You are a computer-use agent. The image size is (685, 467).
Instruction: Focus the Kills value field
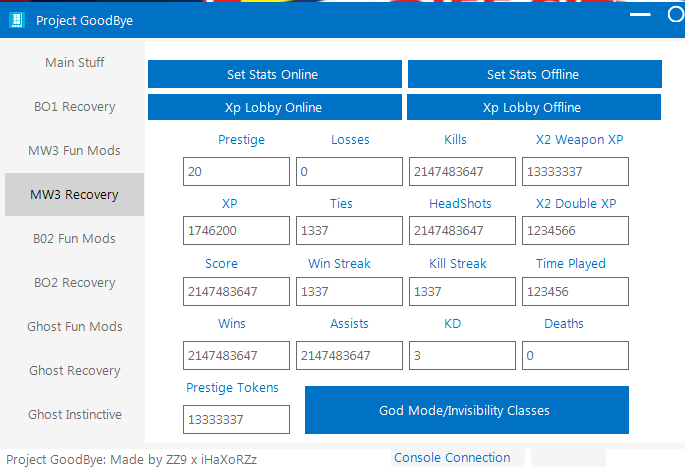coord(462,172)
